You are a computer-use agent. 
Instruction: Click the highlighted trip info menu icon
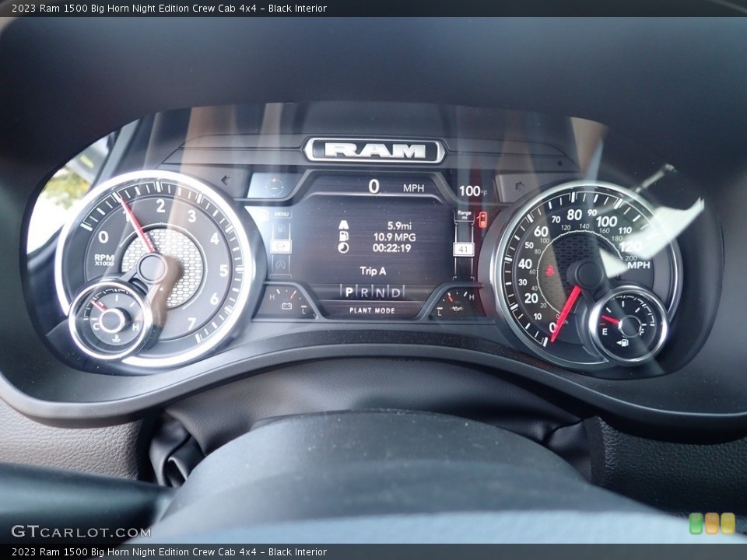click(281, 246)
